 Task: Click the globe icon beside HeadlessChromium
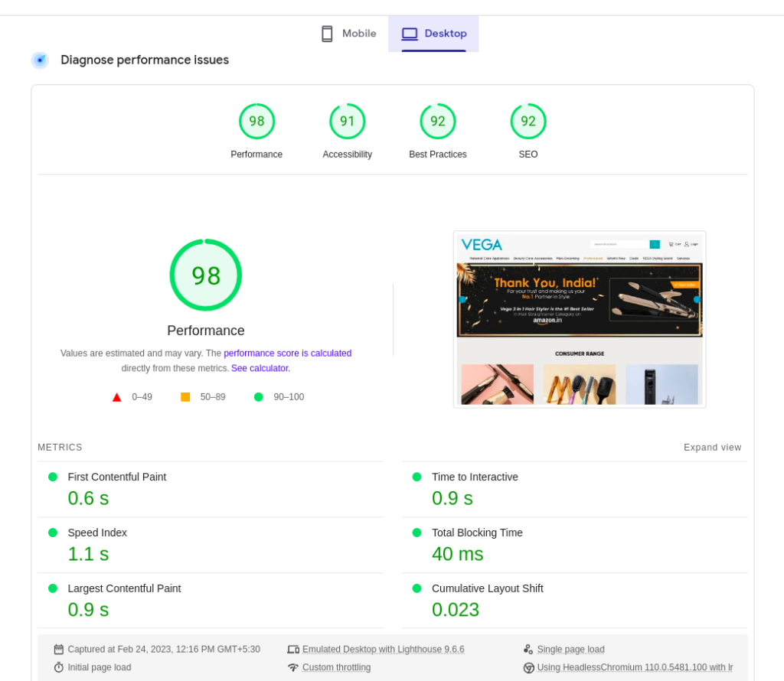(527, 667)
